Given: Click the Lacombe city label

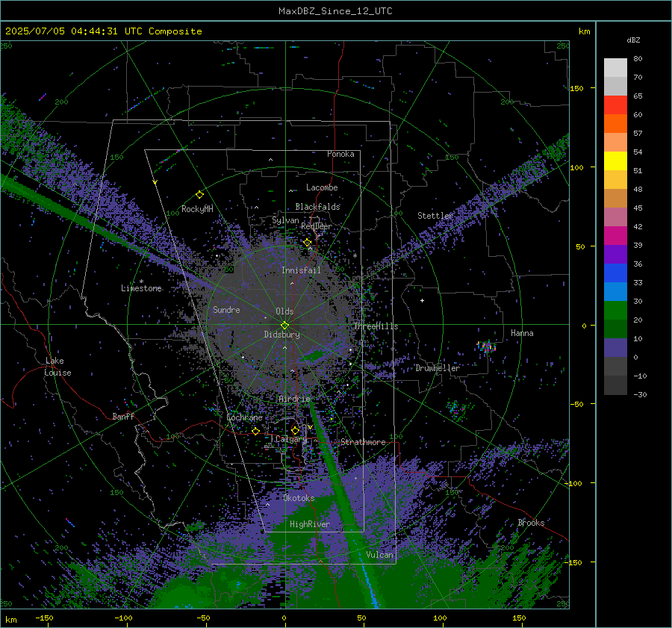Looking at the screenshot, I should 322,187.
